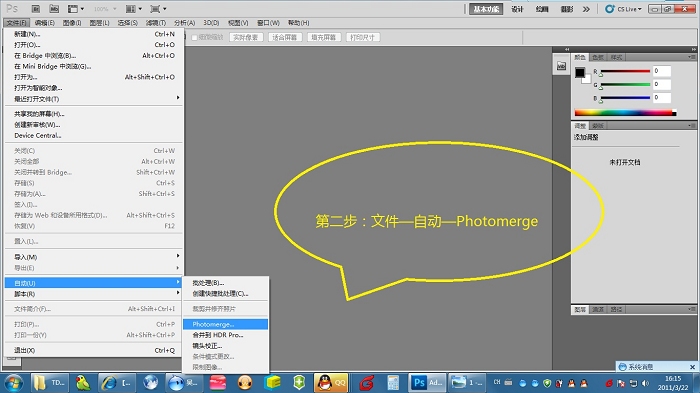The width and height of the screenshot is (700, 393).
Task: Click the 打印尺寸 button
Action: (x=363, y=38)
